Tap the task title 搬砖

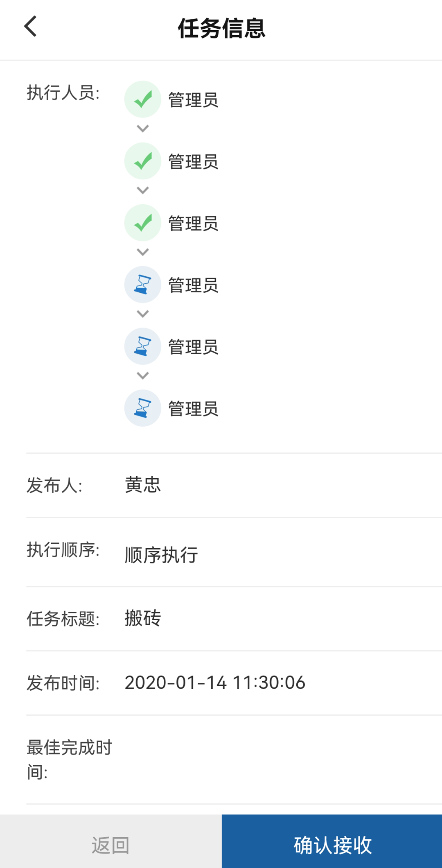[143, 618]
